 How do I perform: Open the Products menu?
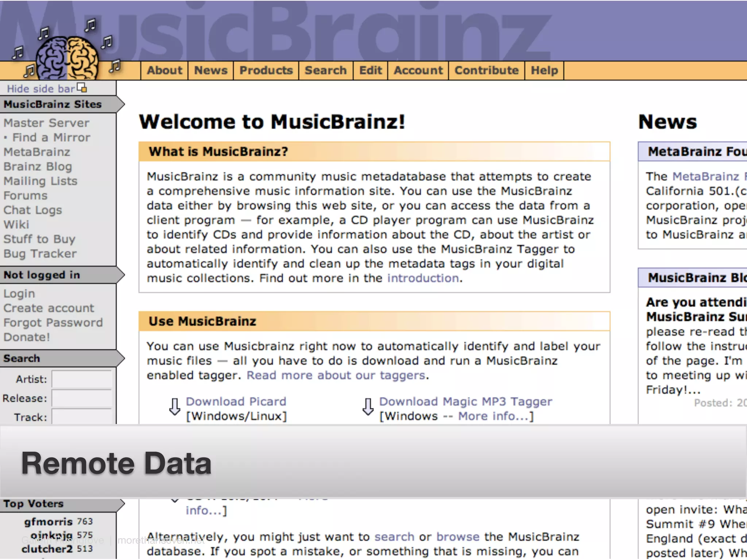[266, 70]
